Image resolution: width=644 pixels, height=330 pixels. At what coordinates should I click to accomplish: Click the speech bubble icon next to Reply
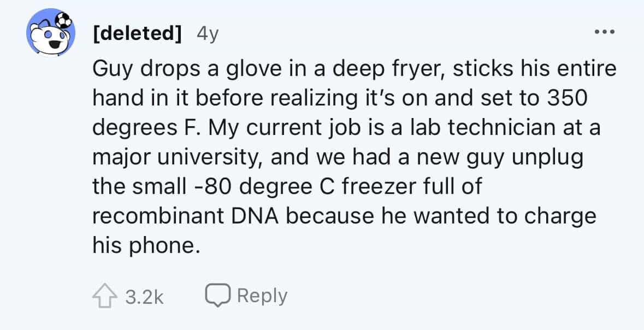coord(217,295)
